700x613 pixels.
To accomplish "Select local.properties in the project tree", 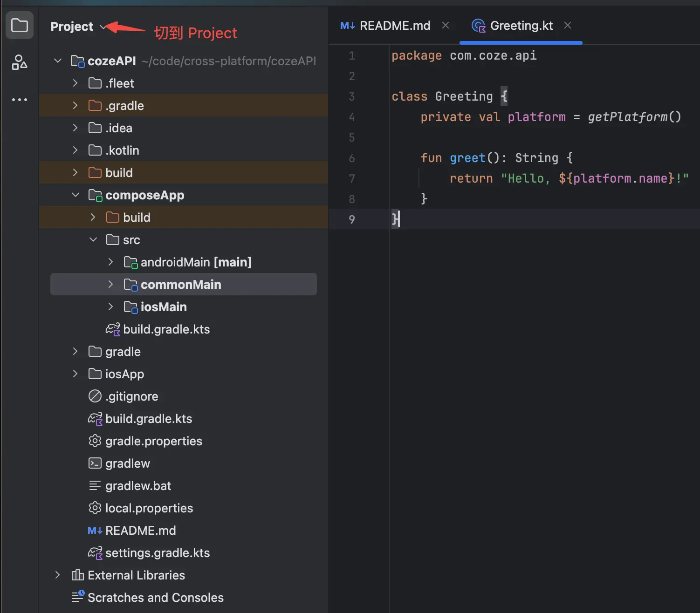I will point(149,508).
